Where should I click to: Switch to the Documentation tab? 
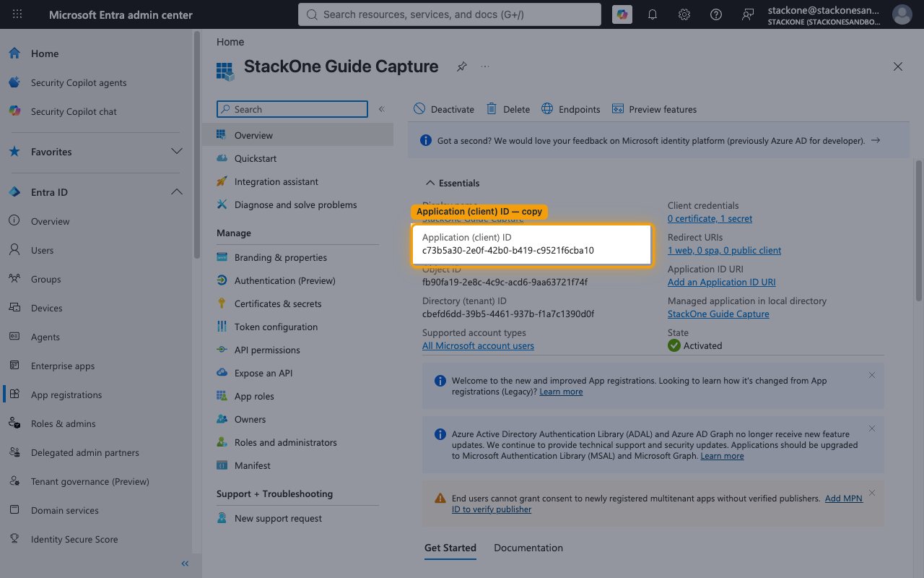[528, 548]
